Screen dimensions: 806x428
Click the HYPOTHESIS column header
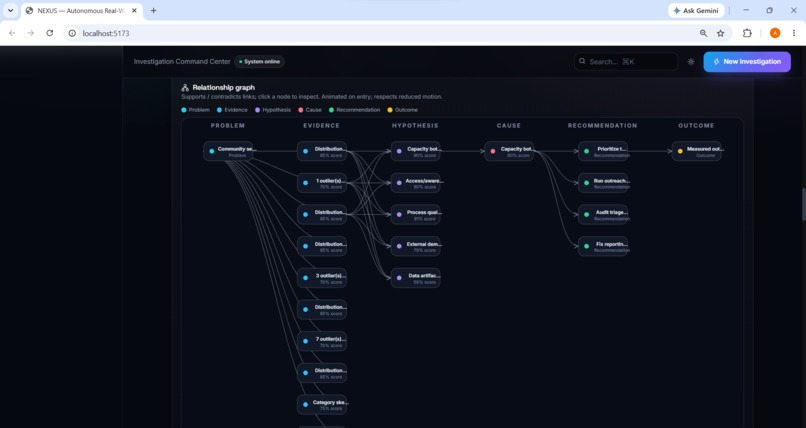(415, 125)
